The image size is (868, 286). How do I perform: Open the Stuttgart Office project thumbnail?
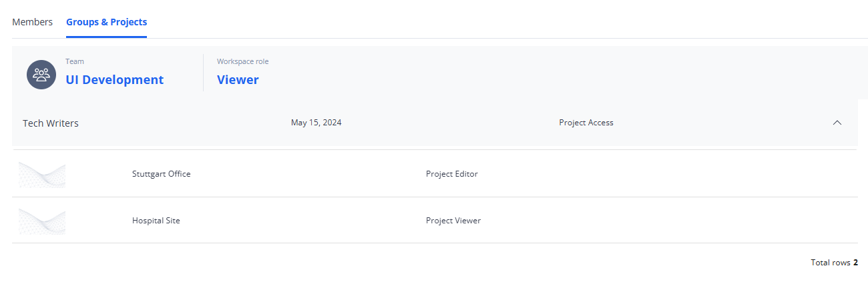pos(42,175)
